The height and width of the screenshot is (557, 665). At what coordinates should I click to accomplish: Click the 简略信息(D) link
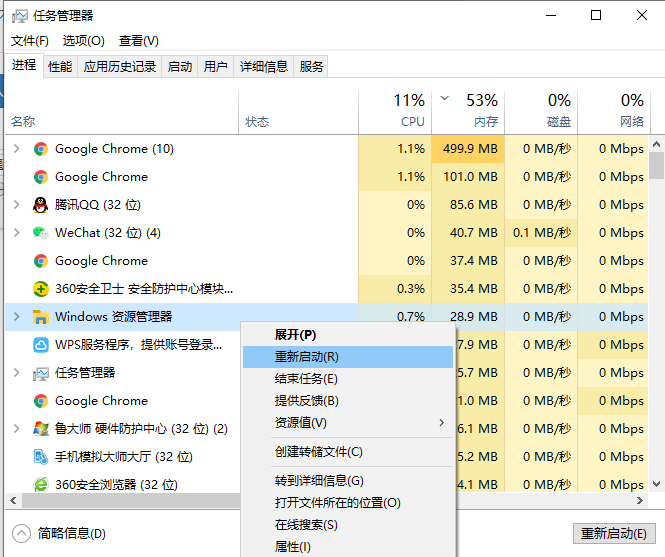coord(71,533)
